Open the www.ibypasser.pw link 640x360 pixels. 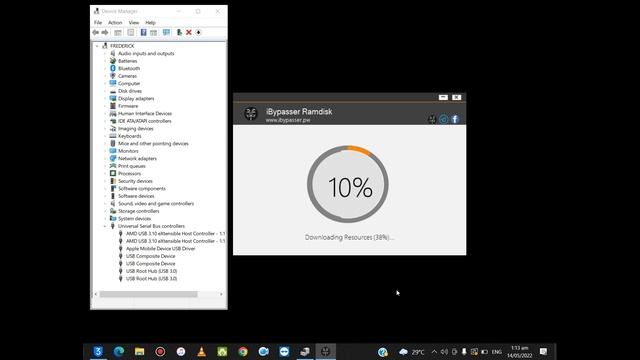click(x=288, y=120)
